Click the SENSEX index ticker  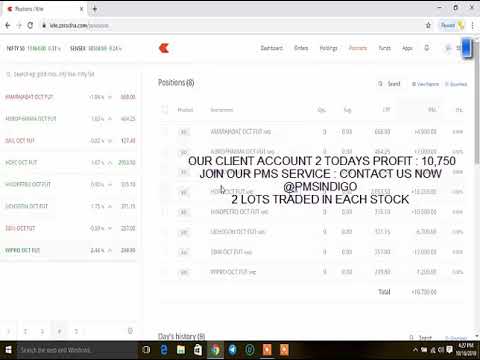(x=96, y=49)
